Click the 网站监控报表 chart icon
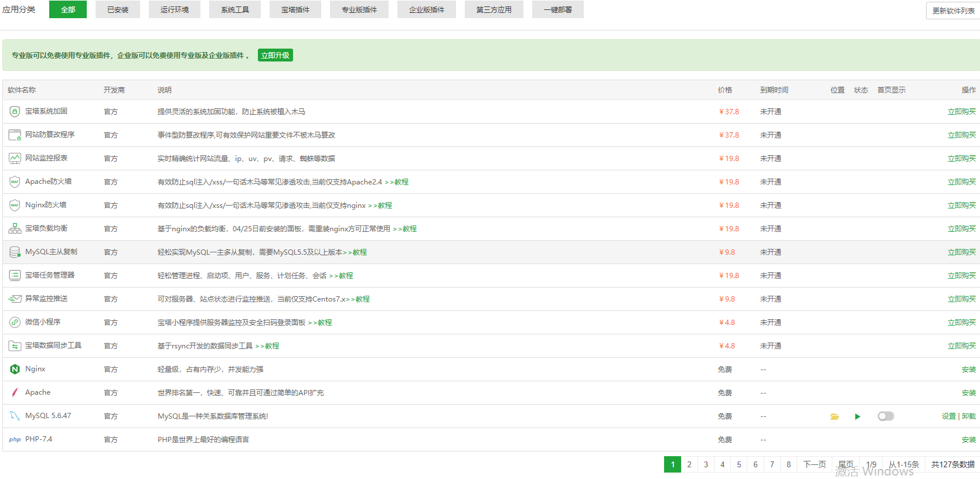980x479 pixels. tap(15, 158)
